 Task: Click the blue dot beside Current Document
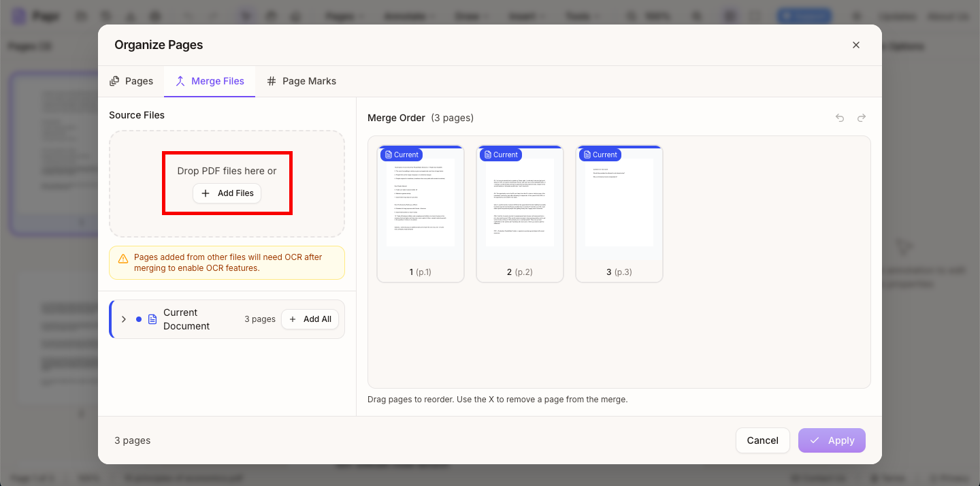[x=140, y=319]
